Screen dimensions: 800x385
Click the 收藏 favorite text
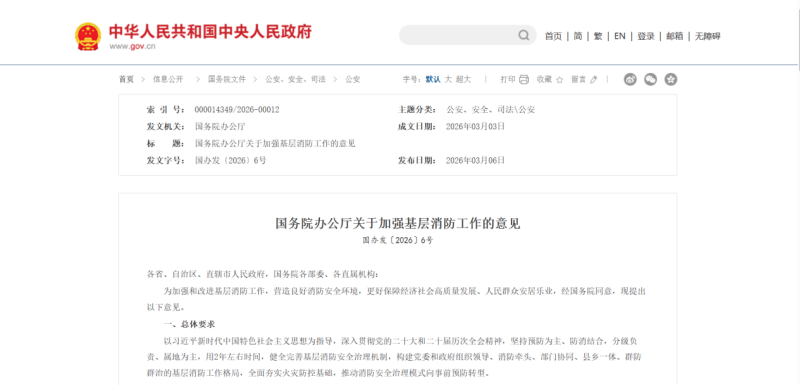click(544, 80)
